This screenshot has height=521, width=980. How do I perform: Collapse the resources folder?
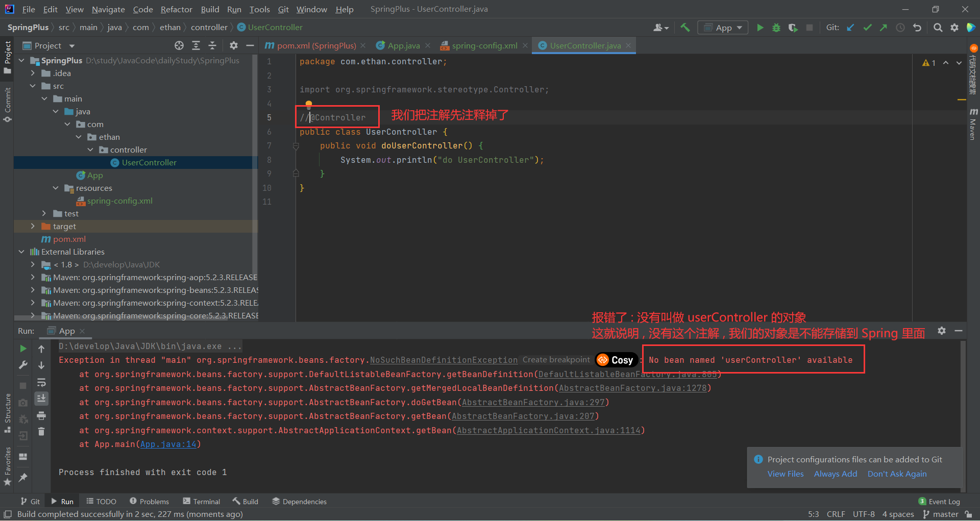point(56,188)
